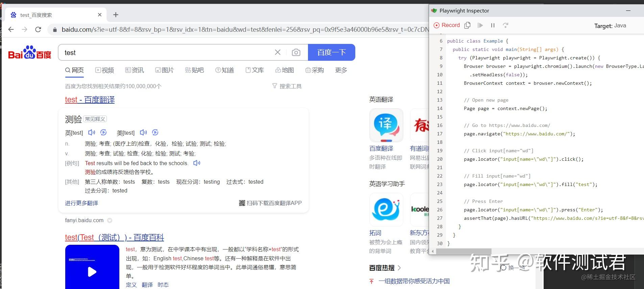This screenshot has height=289, width=644.
Task: Click the 拓词 app icon
Action: click(386, 209)
